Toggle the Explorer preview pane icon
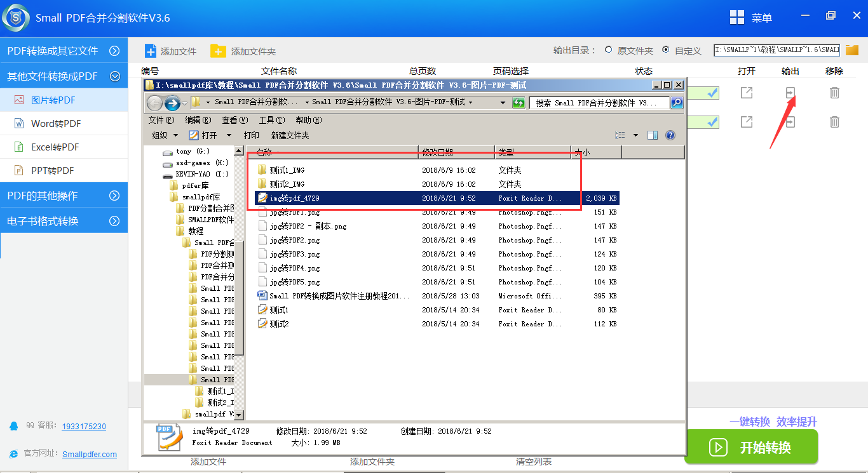Viewport: 868px width, 473px height. pyautogui.click(x=653, y=135)
